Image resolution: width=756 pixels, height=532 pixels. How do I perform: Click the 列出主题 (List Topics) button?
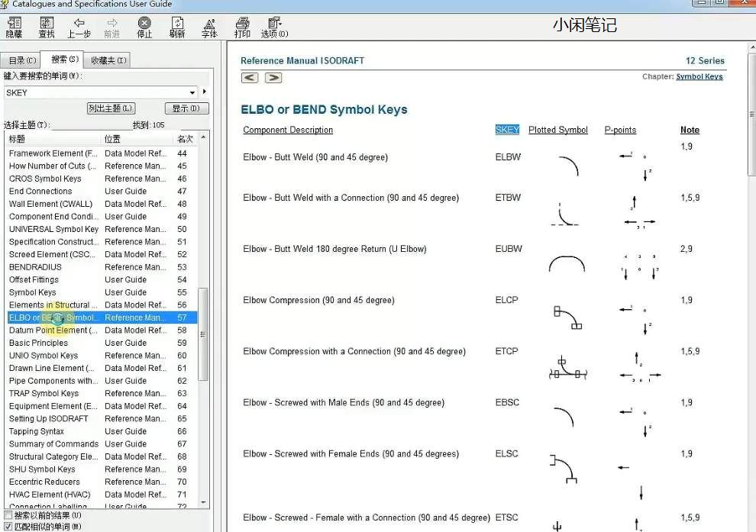pos(110,108)
